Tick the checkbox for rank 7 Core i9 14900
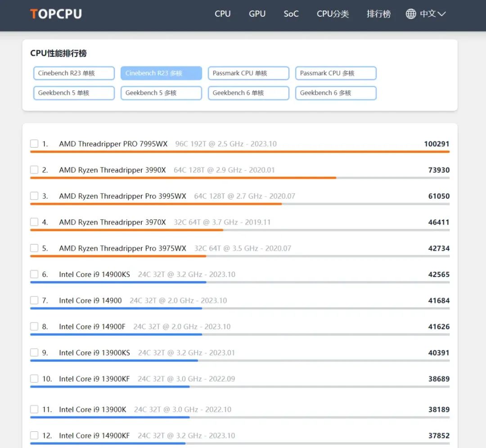The height and width of the screenshot is (448, 486). [34, 300]
